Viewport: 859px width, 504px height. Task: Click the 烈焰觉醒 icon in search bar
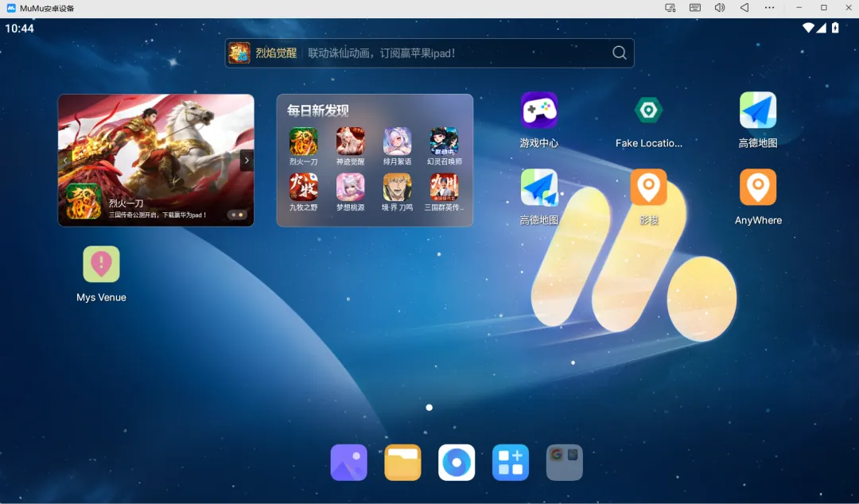click(239, 53)
